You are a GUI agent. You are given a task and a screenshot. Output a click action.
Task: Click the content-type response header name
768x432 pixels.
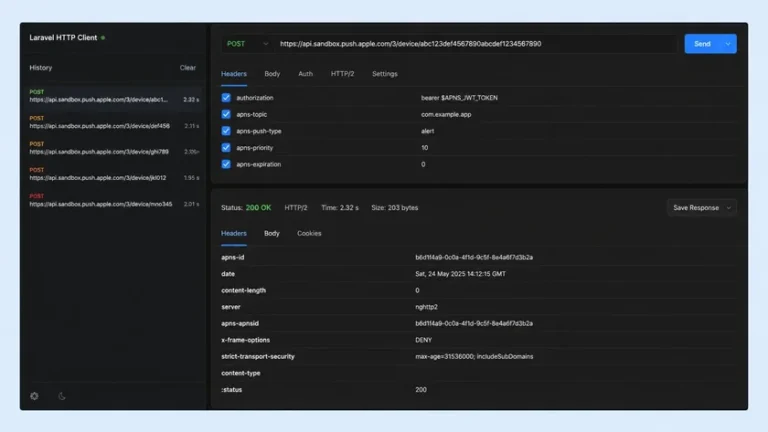(240, 373)
